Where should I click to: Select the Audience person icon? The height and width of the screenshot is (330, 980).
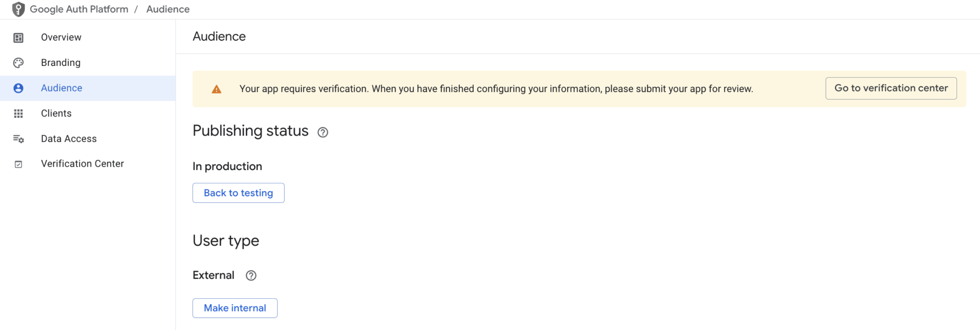click(18, 88)
